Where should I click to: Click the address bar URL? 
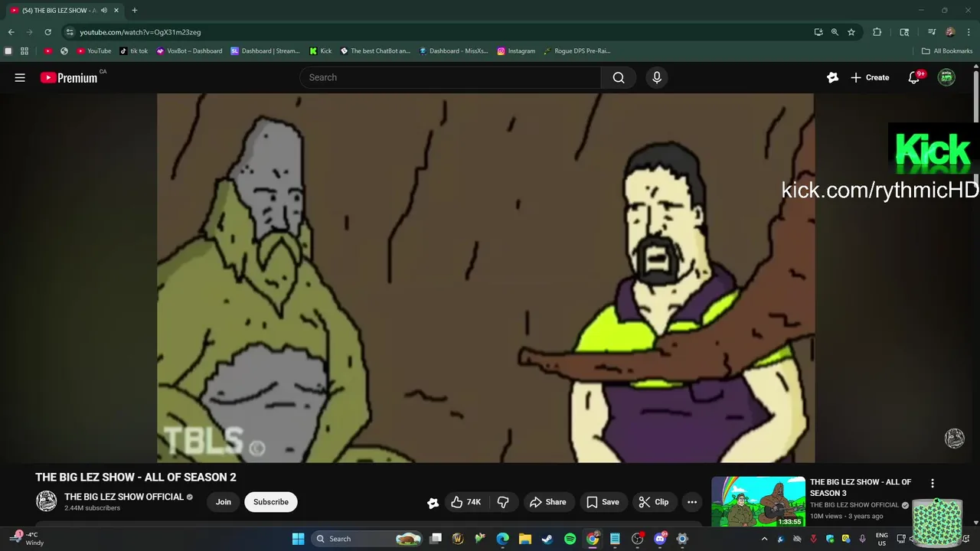(x=140, y=32)
